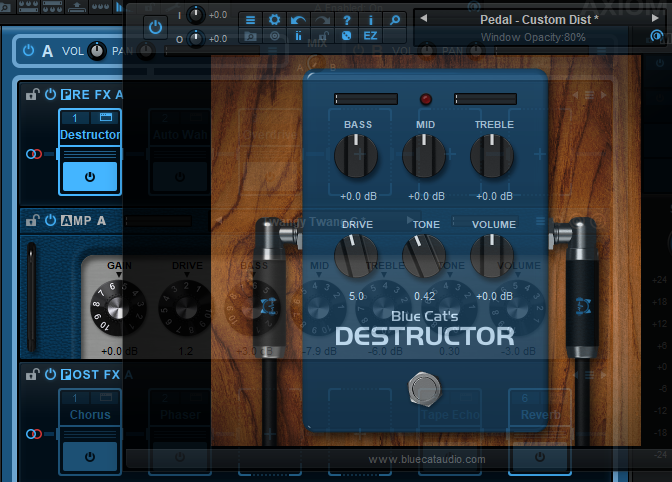Click the magnifier zoom icon

[x=395, y=20]
